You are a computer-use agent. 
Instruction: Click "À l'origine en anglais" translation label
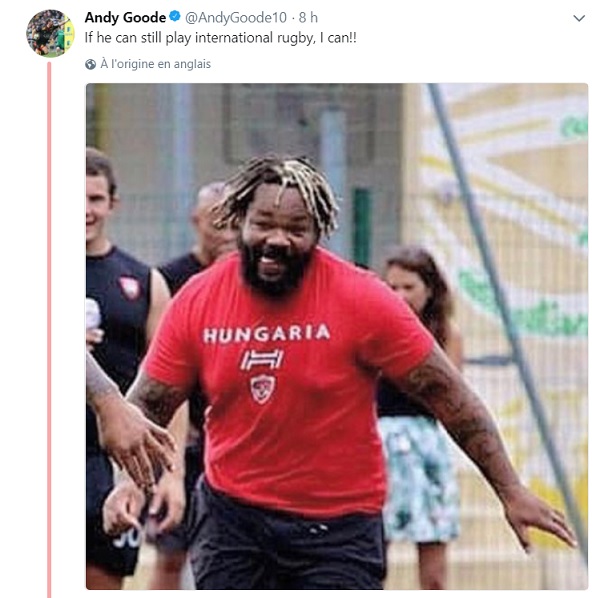[156, 64]
